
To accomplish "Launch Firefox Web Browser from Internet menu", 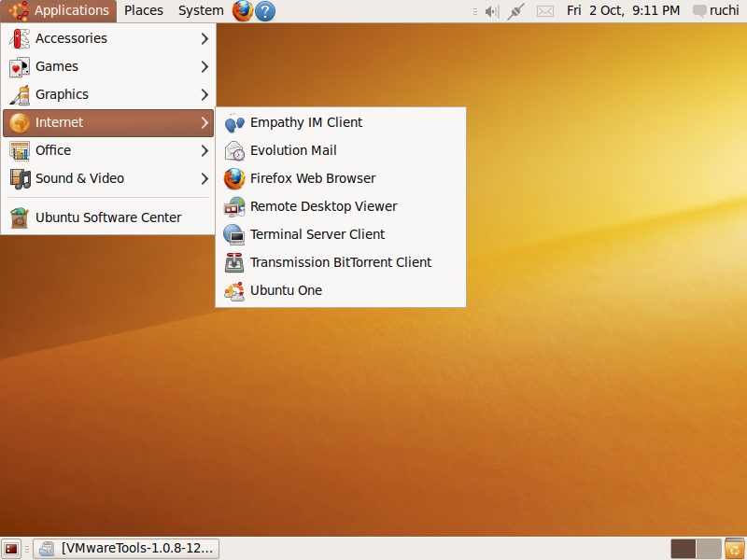I will [x=341, y=179].
